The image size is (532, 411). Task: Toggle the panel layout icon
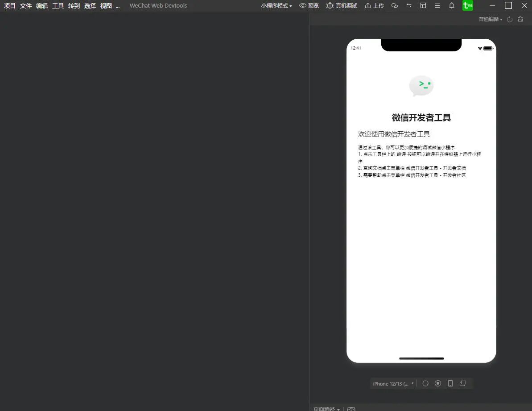[423, 5]
